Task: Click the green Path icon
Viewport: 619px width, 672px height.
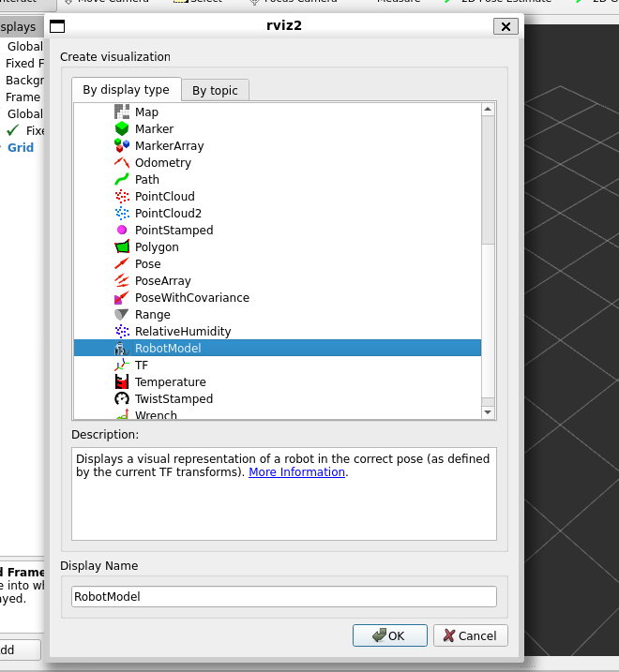Action: (122, 179)
